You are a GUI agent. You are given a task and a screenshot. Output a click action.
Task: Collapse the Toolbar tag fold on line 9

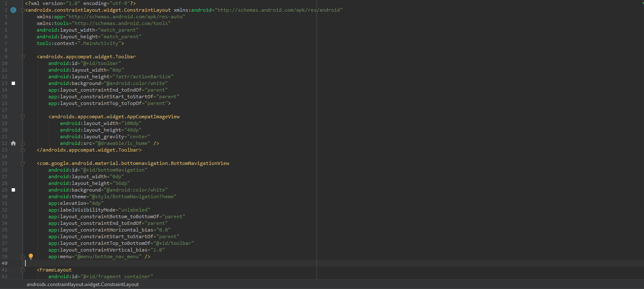(23, 57)
